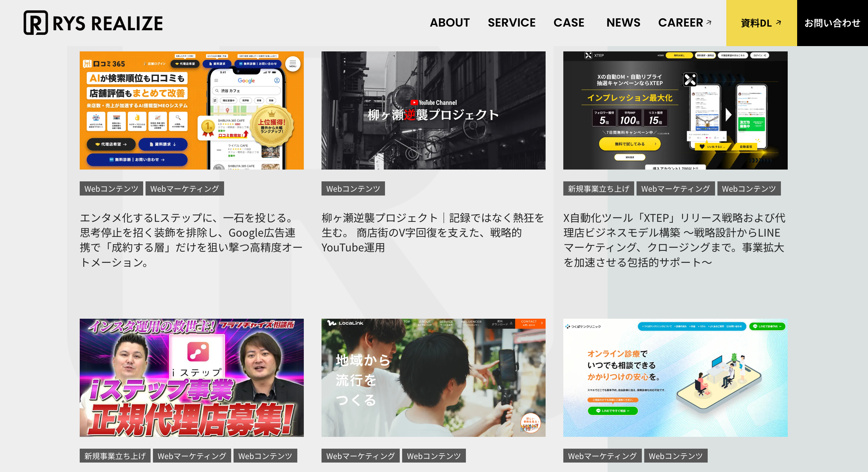
Task: Click the RYS REALIZE logo icon
Action: coord(35,22)
